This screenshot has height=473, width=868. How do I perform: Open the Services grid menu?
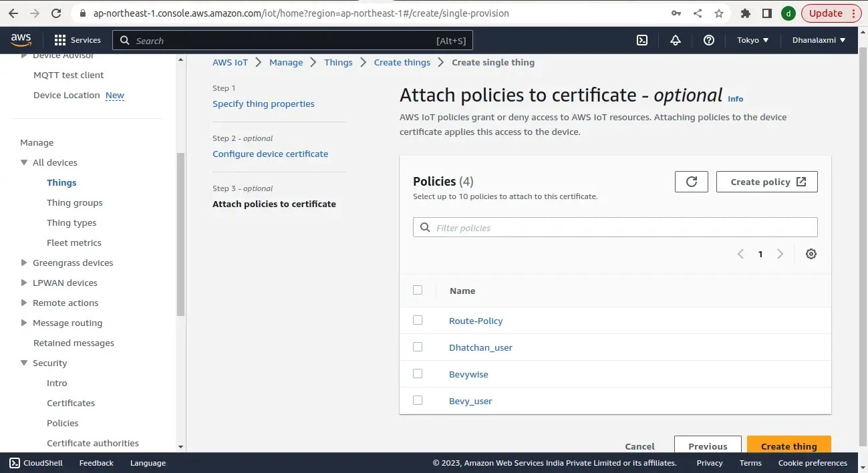tap(78, 40)
